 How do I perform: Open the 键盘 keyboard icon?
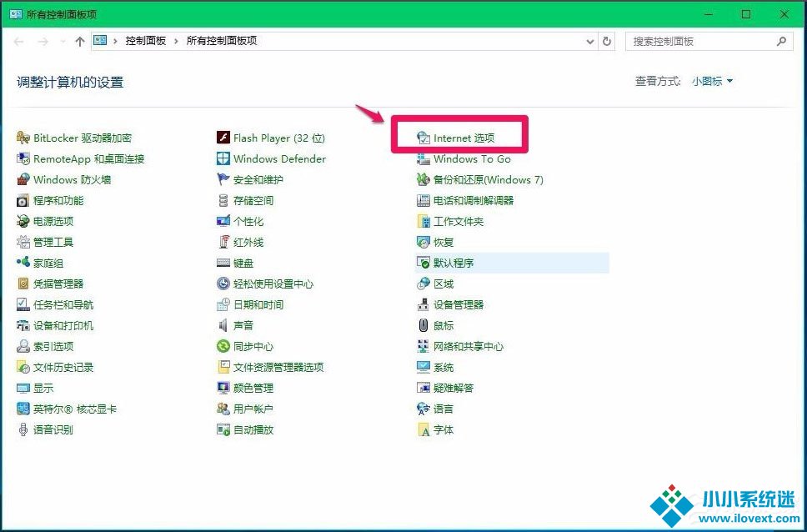pos(223,263)
